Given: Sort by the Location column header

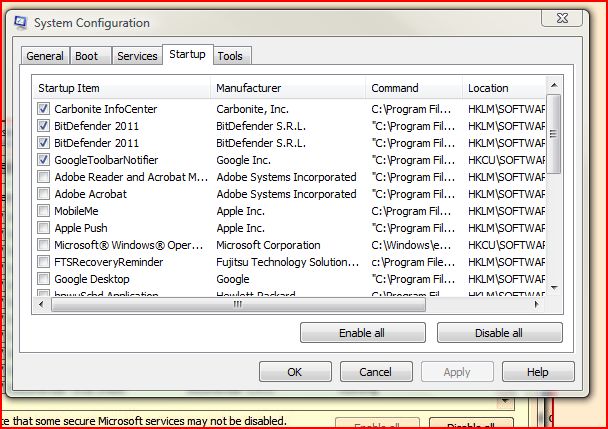Looking at the screenshot, I should pyautogui.click(x=504, y=88).
